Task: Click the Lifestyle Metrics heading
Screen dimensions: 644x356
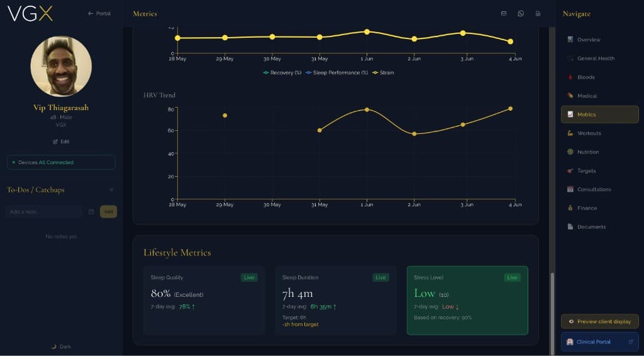Action: [177, 252]
